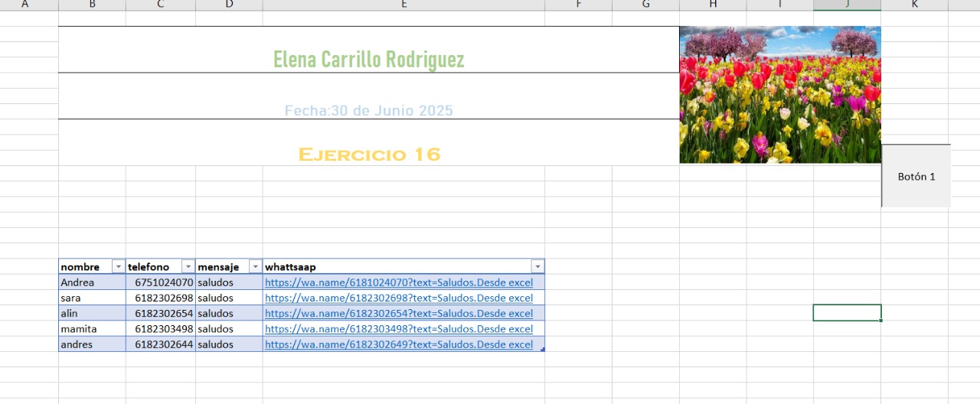This screenshot has height=404, width=980.
Task: Select the column B header
Action: click(92, 5)
